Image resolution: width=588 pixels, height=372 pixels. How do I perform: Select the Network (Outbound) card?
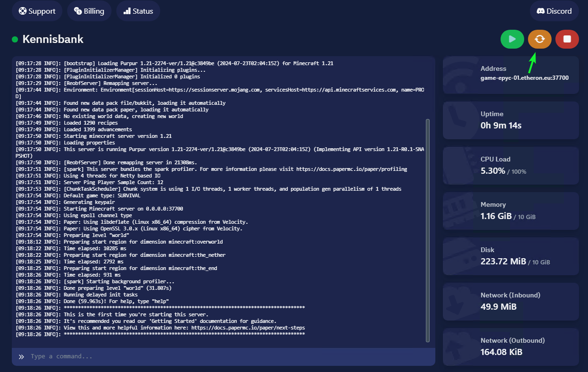(510, 347)
